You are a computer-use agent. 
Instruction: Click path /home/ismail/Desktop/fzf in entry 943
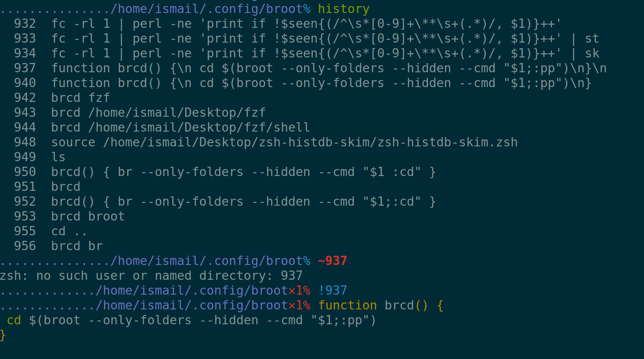click(177, 113)
